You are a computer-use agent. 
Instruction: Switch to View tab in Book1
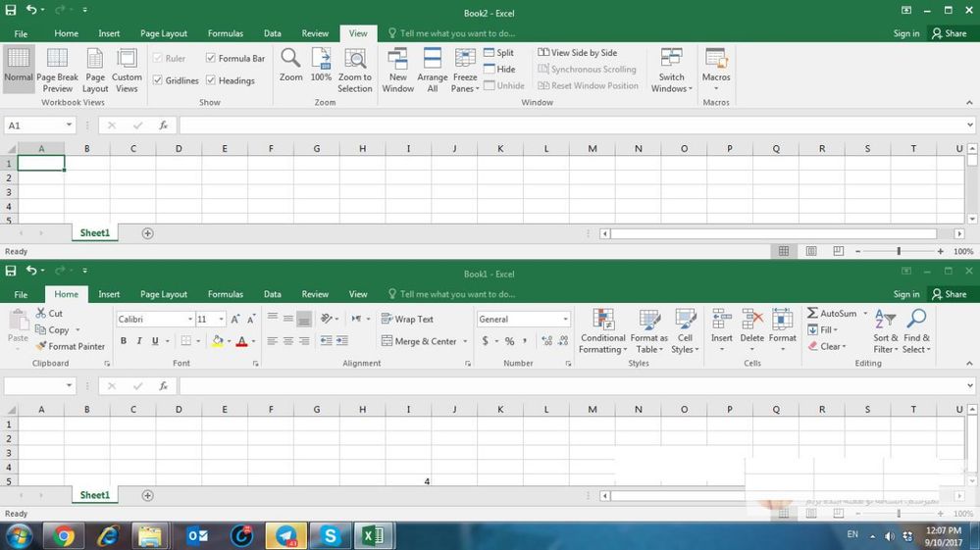pos(357,294)
